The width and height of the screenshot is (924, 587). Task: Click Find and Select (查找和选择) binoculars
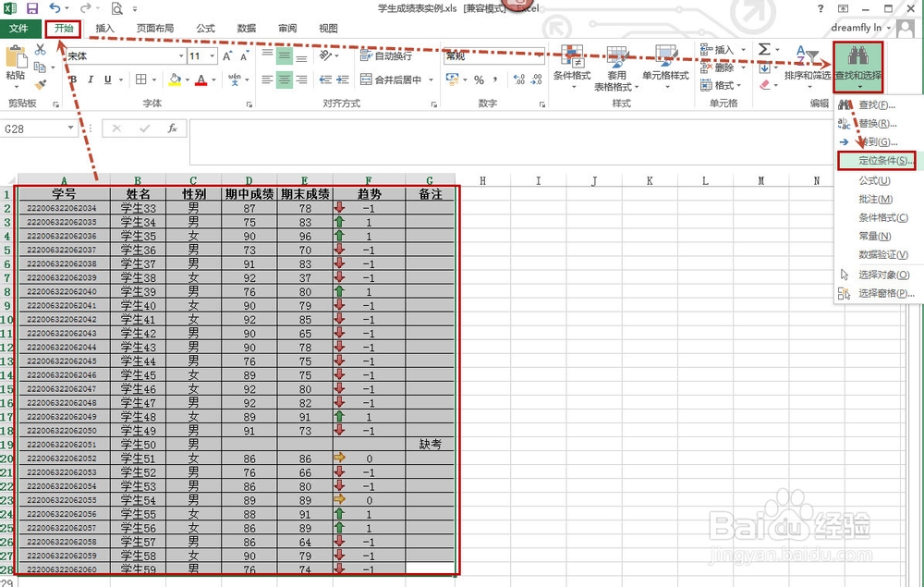coord(858,67)
